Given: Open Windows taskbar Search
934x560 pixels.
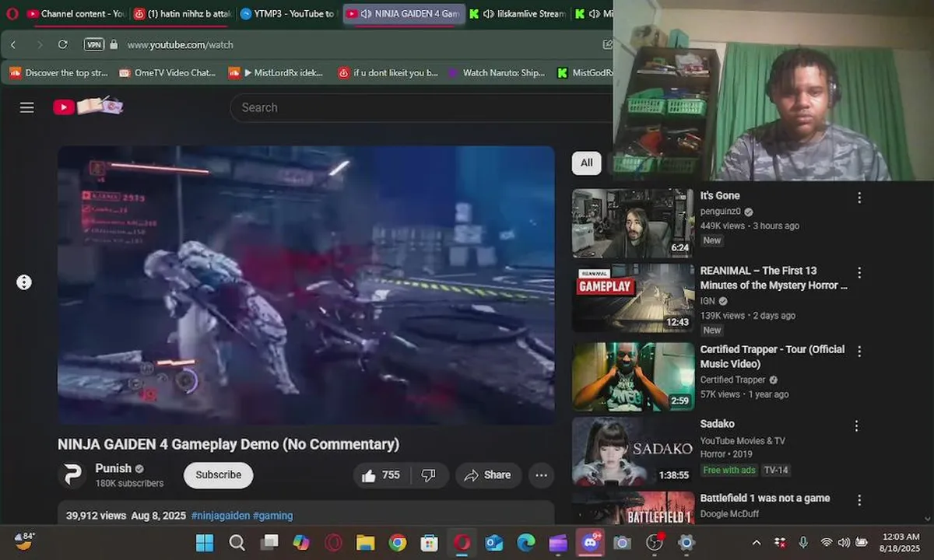Looking at the screenshot, I should [x=237, y=542].
